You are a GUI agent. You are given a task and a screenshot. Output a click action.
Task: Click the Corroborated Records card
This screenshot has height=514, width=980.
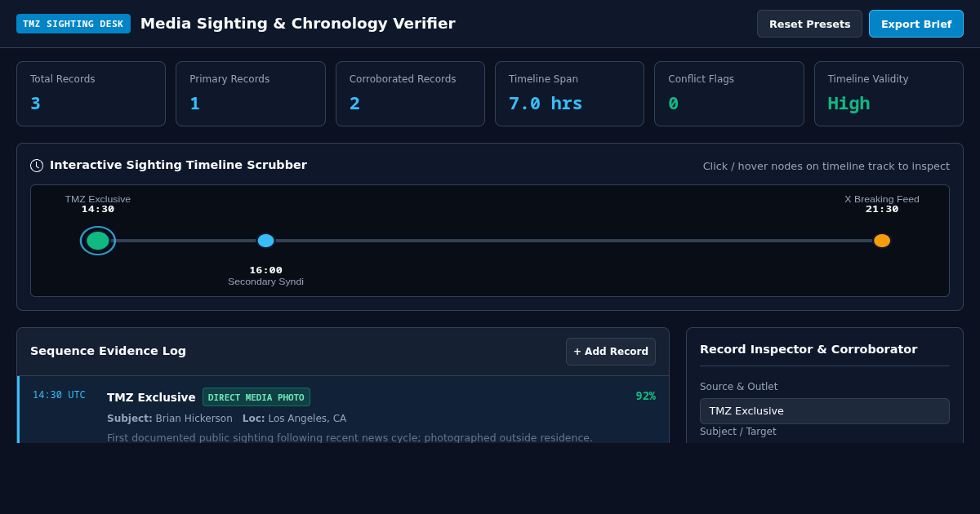pyautogui.click(x=410, y=94)
